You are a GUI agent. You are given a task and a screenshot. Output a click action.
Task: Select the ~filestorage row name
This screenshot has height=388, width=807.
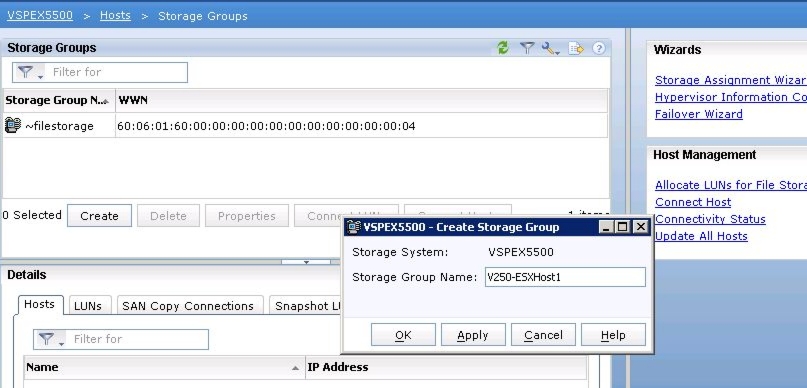tap(60, 126)
